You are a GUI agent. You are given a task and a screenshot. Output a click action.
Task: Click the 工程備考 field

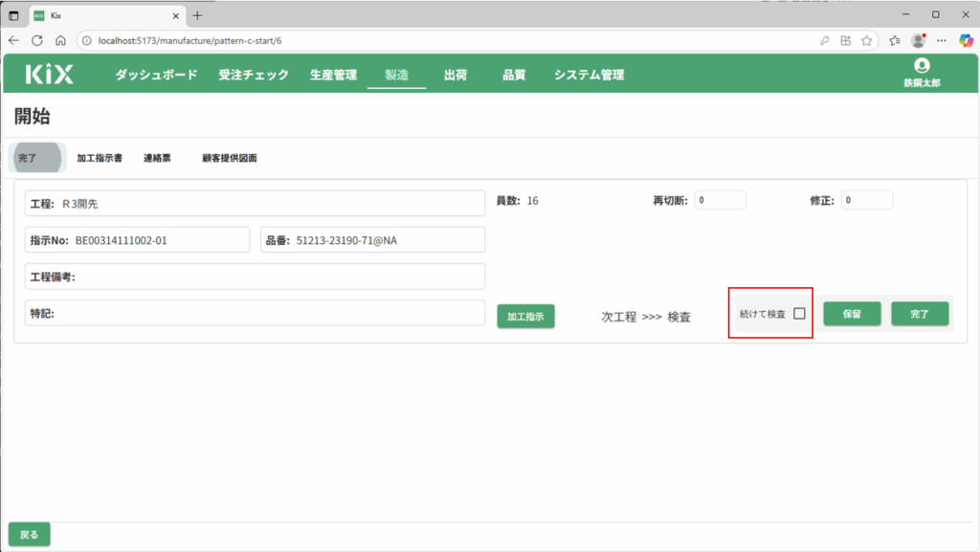click(x=255, y=276)
